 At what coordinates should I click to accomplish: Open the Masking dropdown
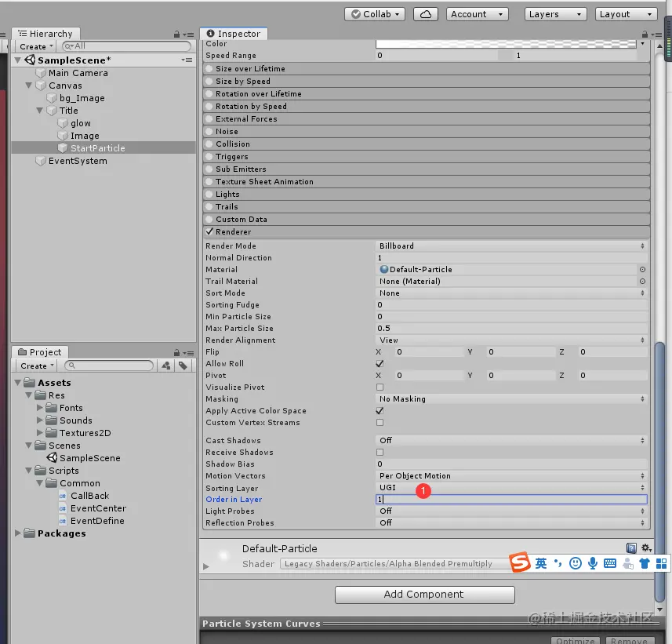[x=511, y=398]
